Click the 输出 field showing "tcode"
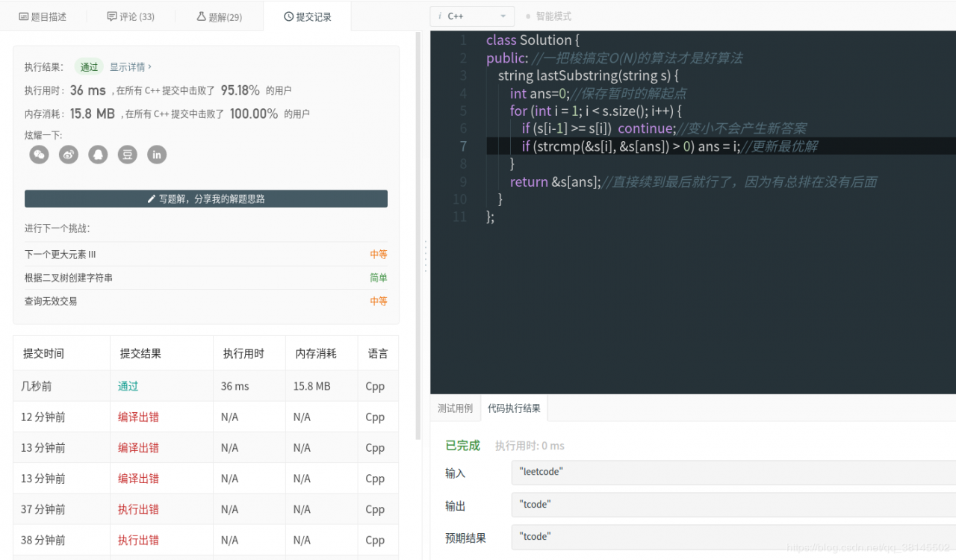 (733, 505)
